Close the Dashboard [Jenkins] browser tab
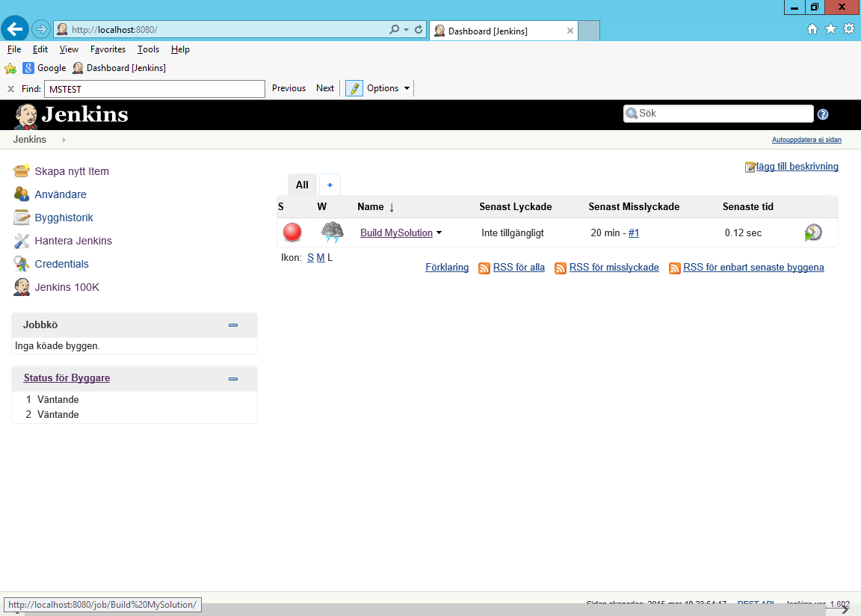The height and width of the screenshot is (616, 861). 570,31
